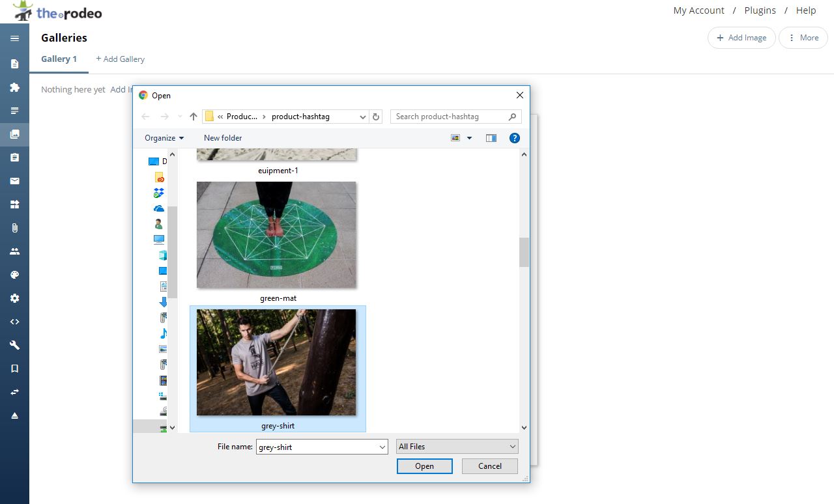Open the widgets blocks icon in the sidebar
Viewport: 834px width, 504px height.
[14, 204]
